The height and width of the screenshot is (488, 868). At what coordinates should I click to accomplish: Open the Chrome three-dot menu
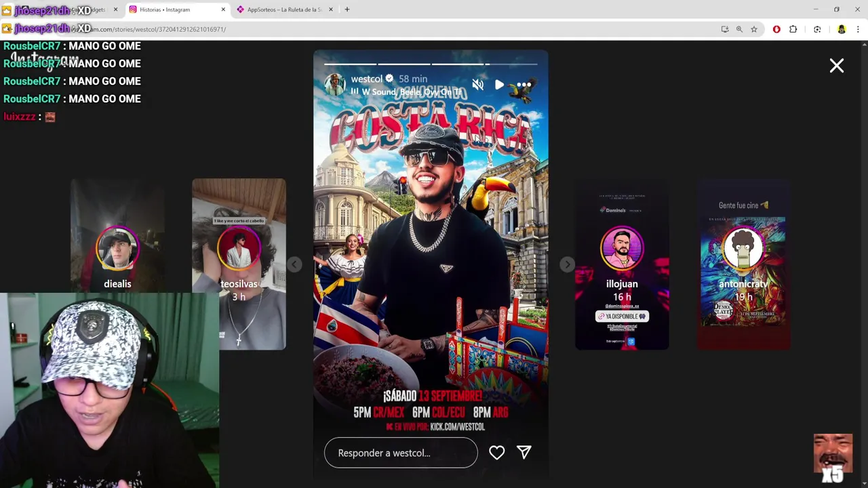tap(858, 29)
